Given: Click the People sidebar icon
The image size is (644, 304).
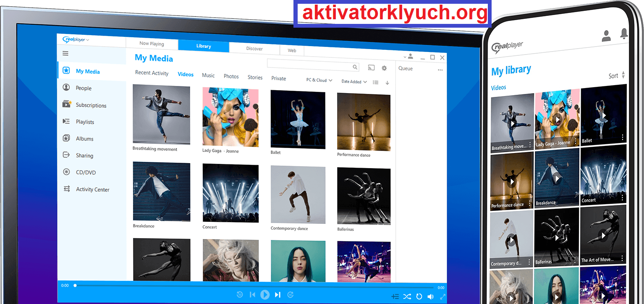Looking at the screenshot, I should pos(66,87).
